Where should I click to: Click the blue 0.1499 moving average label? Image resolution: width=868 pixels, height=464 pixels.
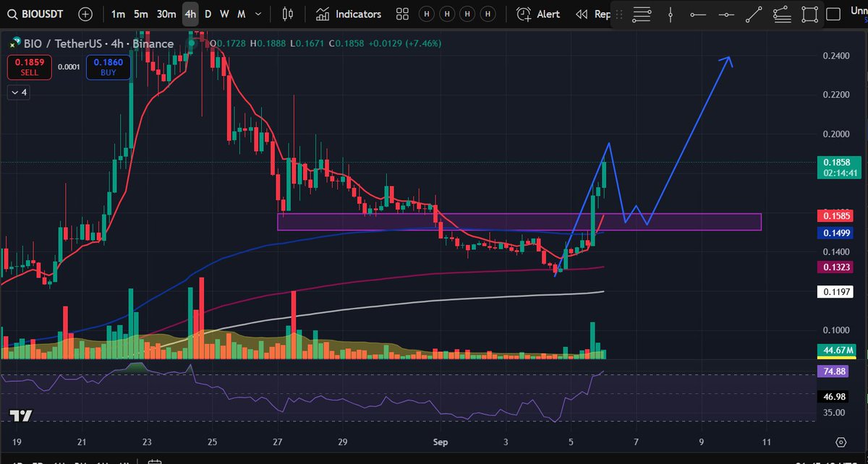point(835,233)
